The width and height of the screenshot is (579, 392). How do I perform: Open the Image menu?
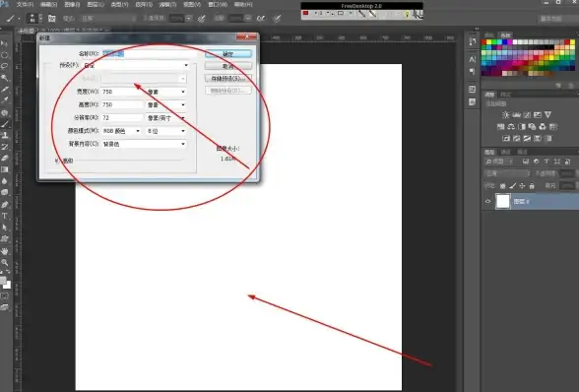[x=72, y=5]
